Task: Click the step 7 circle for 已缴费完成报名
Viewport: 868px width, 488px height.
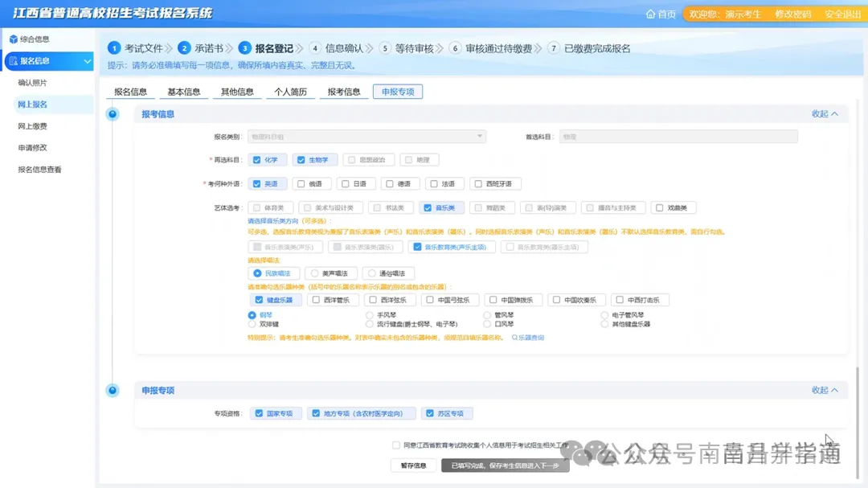Action: pos(554,48)
